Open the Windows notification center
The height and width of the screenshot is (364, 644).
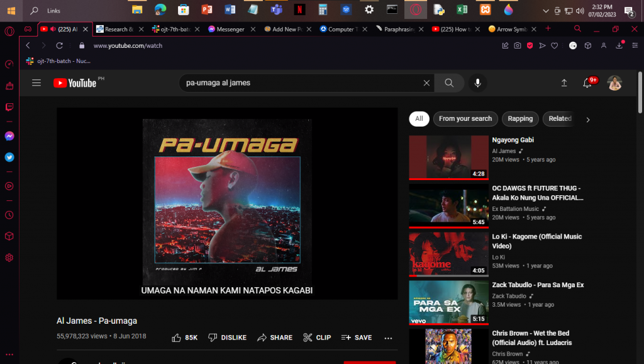pos(629,11)
